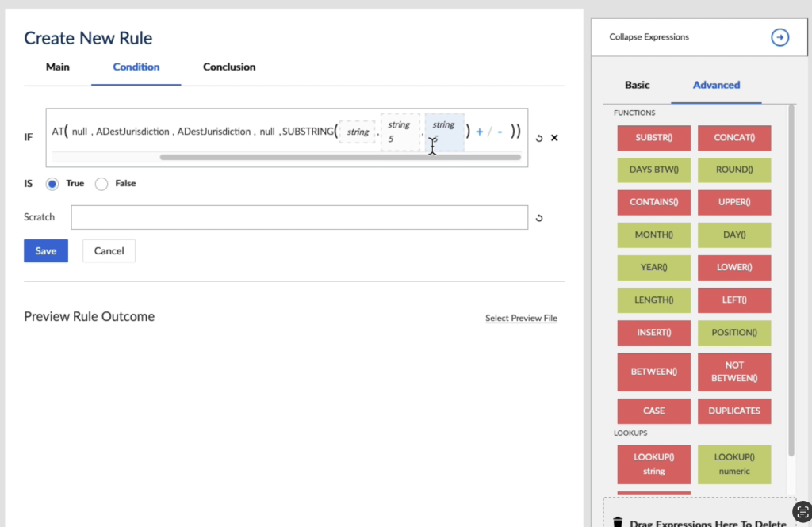Remove the IF condition with the X icon

554,138
